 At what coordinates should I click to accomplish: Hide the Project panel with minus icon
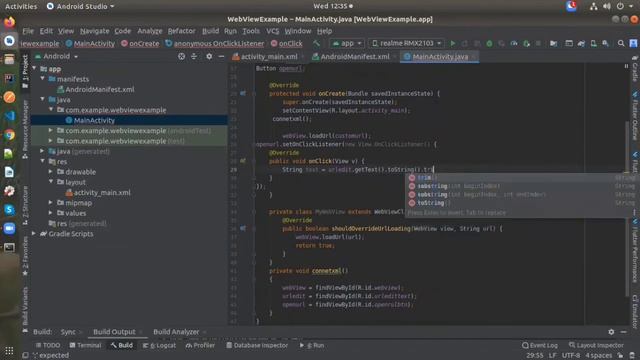(x=221, y=56)
